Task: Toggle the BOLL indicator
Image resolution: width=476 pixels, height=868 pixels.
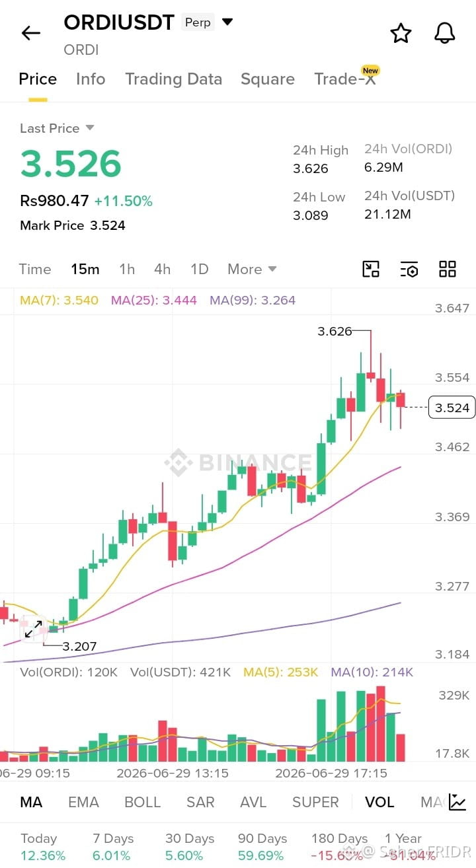Action: [142, 802]
